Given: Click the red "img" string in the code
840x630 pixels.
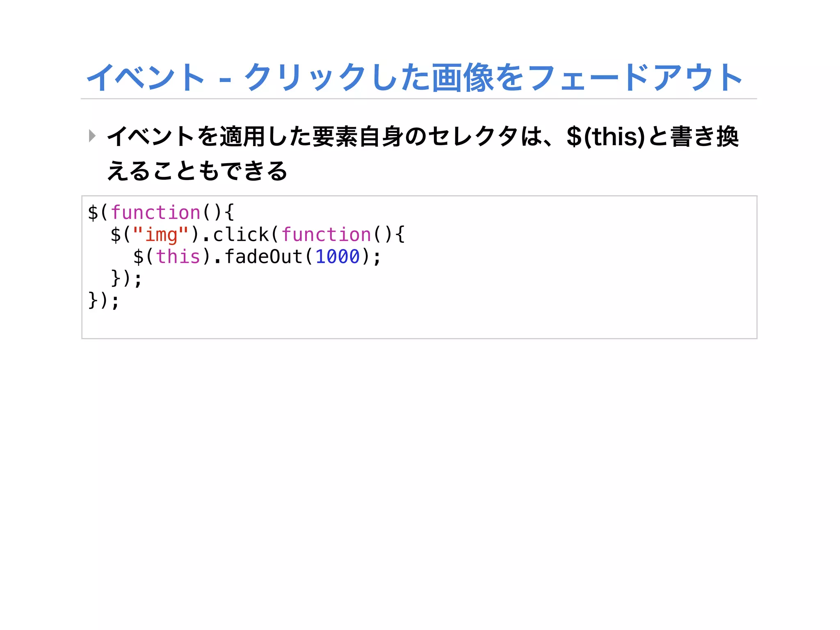Looking at the screenshot, I should click(x=161, y=235).
